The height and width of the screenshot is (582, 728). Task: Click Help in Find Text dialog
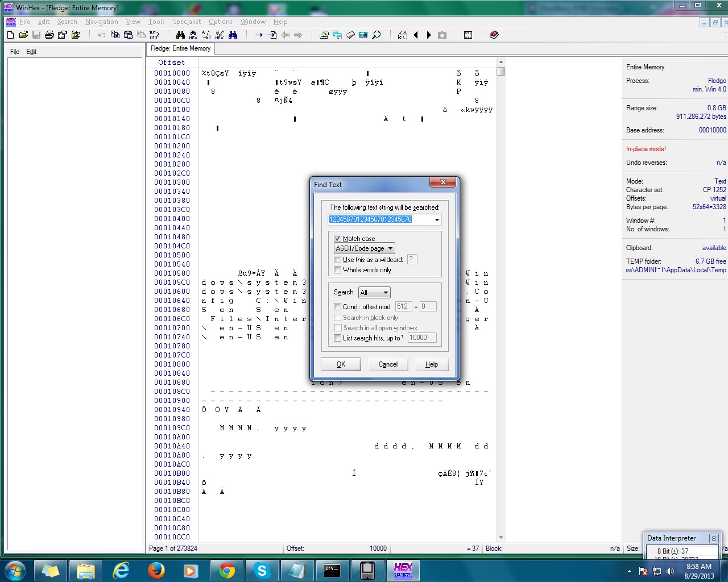click(432, 364)
